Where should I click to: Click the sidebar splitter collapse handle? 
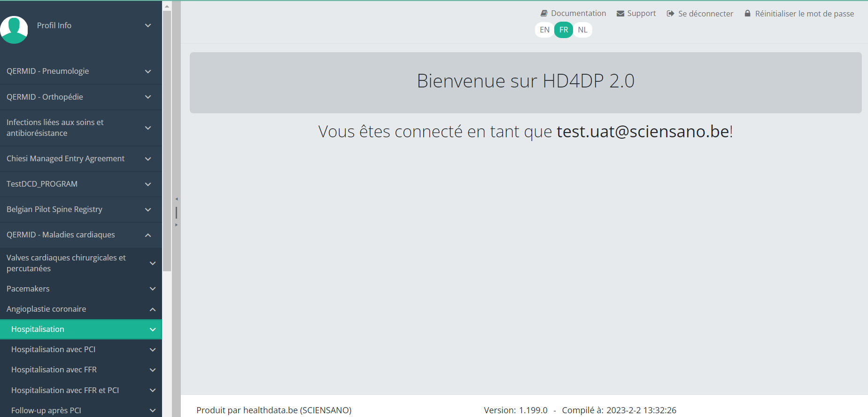(x=176, y=212)
